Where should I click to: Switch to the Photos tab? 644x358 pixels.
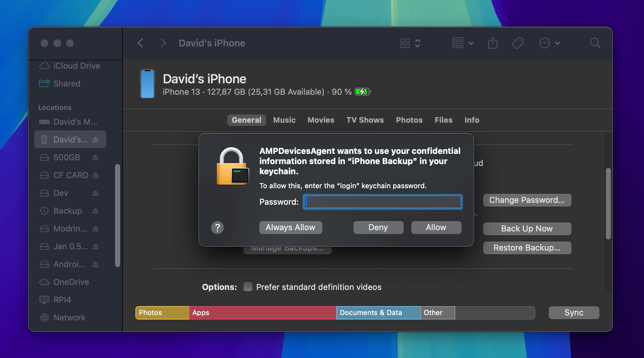click(409, 120)
